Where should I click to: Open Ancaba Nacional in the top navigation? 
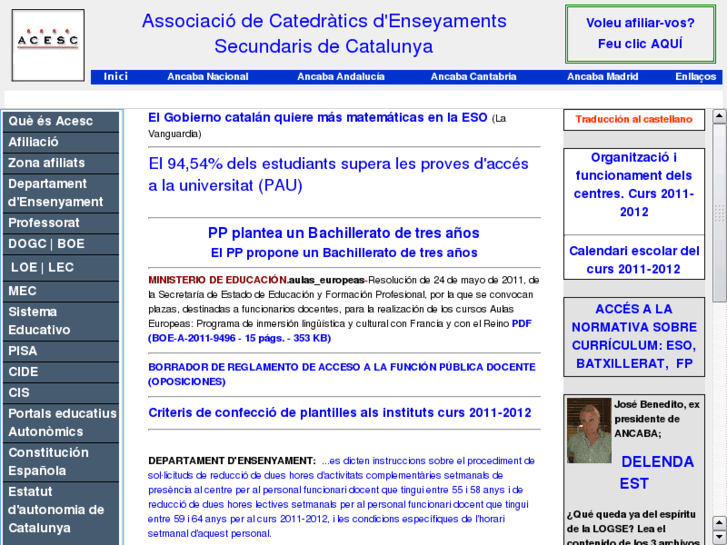tap(208, 77)
